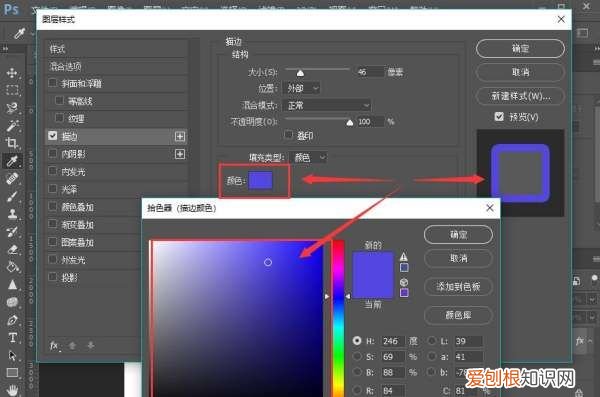Select the L lightness radio button
Image resolution: width=600 pixels, height=397 pixels.
(x=432, y=340)
